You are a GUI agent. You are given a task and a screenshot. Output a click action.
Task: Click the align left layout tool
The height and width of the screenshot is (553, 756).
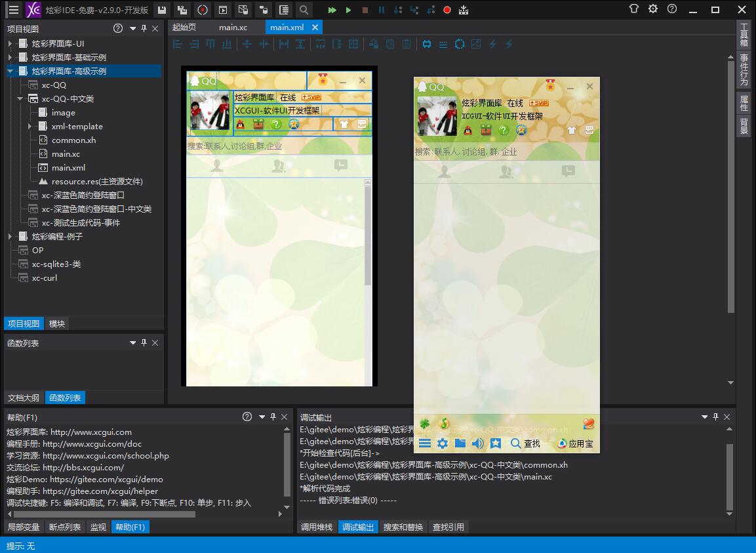178,45
